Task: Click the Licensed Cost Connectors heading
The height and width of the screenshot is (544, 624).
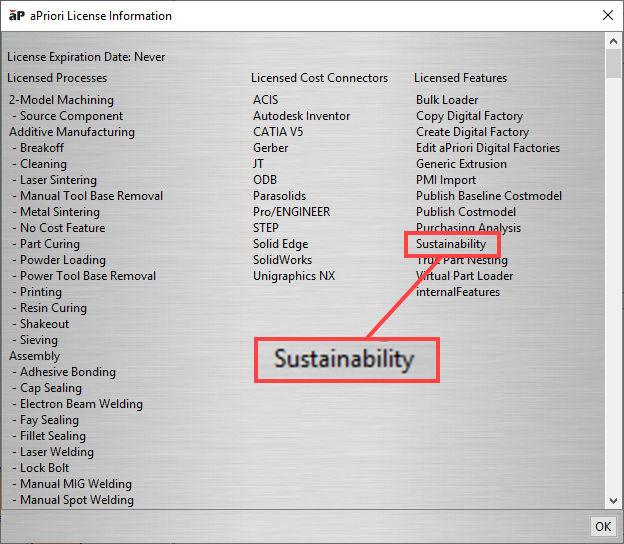Action: point(320,78)
